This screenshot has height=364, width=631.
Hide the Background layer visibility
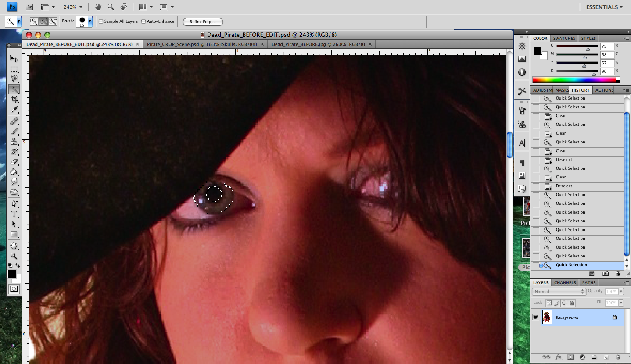tap(535, 317)
